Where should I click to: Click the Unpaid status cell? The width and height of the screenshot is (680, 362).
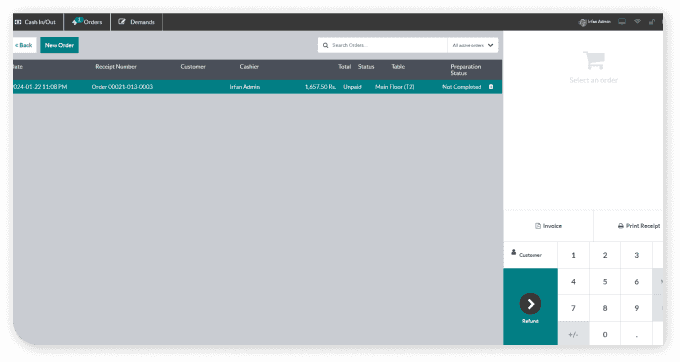point(352,87)
